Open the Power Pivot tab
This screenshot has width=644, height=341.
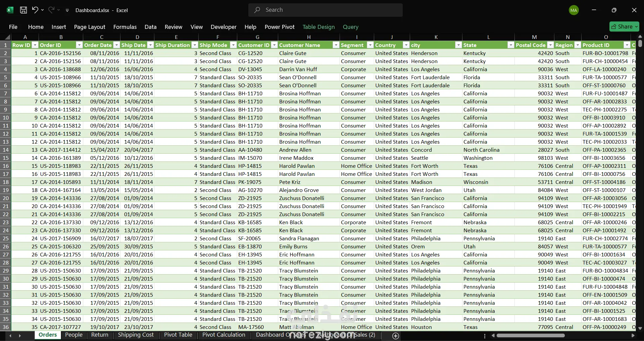pyautogui.click(x=280, y=27)
